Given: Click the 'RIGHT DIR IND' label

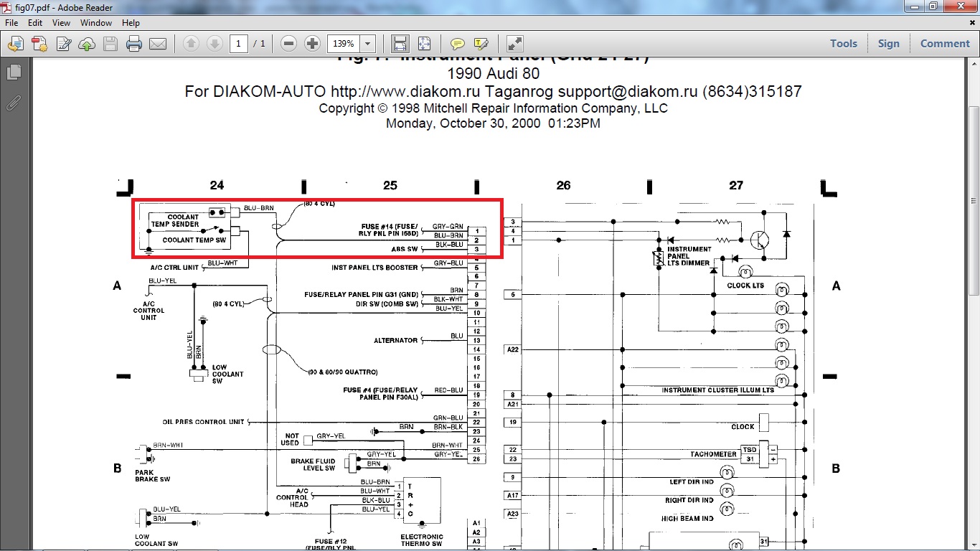Looking at the screenshot, I should coord(689,500).
